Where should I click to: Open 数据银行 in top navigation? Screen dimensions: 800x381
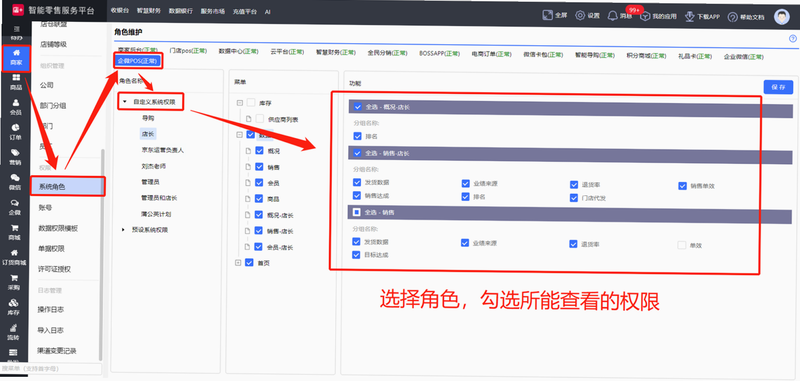click(181, 11)
